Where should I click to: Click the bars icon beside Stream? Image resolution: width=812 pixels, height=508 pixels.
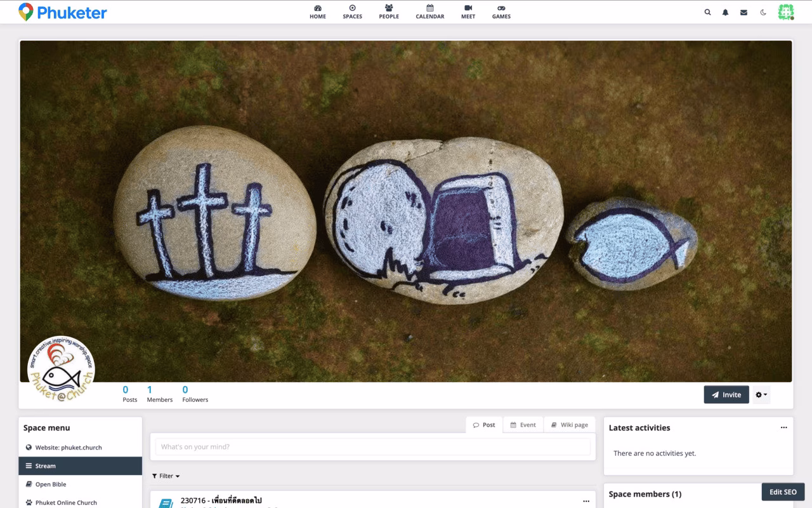29,466
